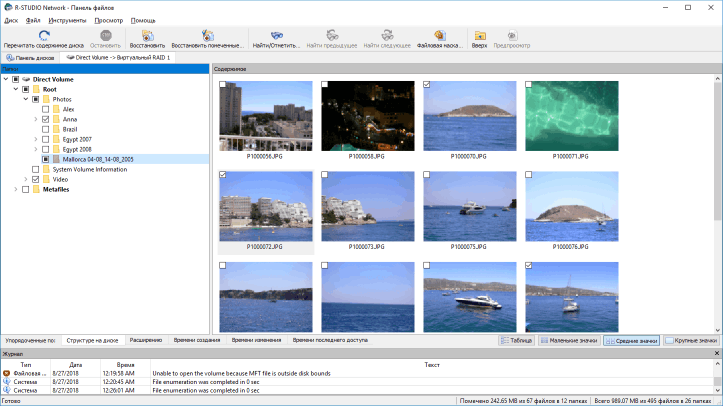Uncheck the Video folder checkbox

(36, 179)
